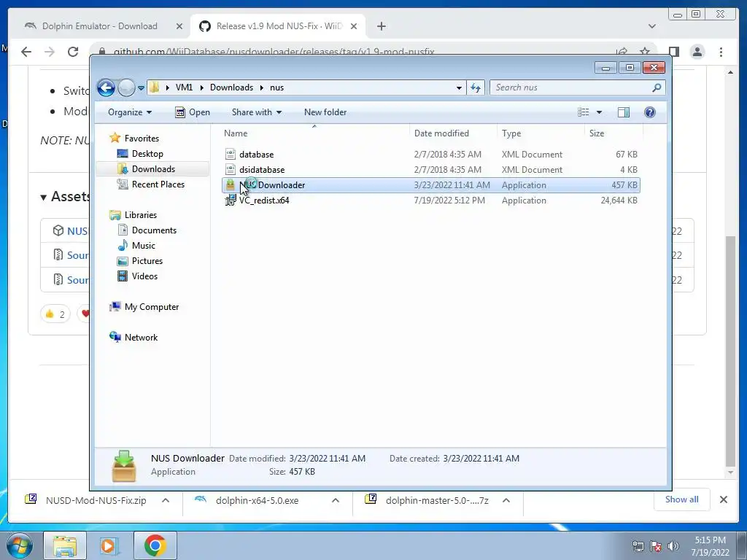
Task: Click Open in Explorer toolbar
Action: (193, 112)
